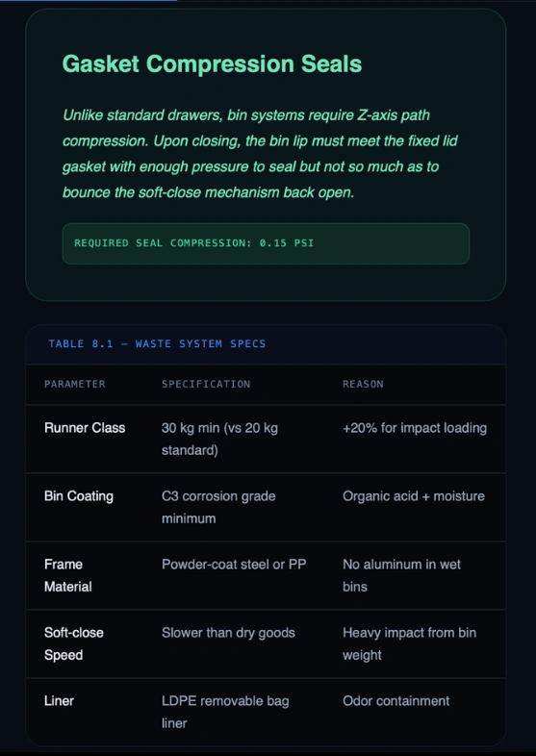Click the Gasket Compression Seals heading

(x=212, y=63)
